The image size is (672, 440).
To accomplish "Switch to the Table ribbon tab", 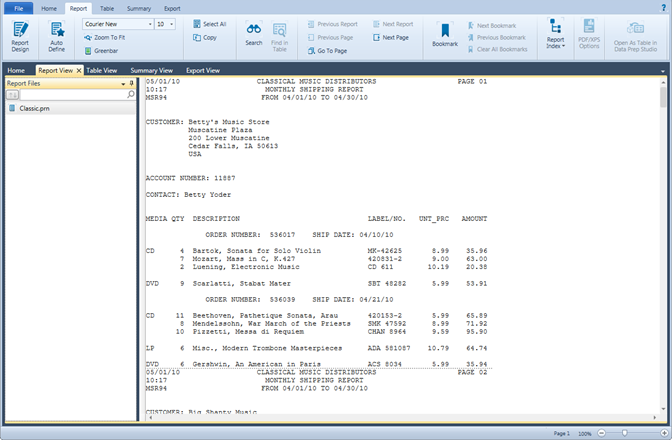I will point(106,7).
